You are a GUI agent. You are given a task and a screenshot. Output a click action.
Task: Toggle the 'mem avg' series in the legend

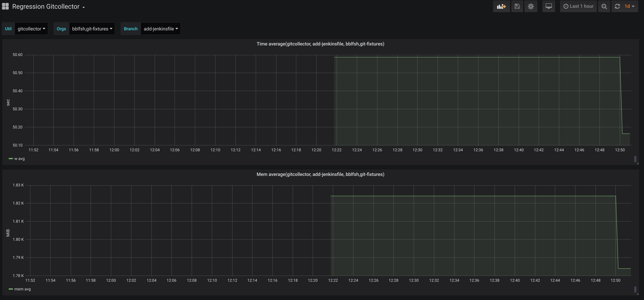click(22, 289)
